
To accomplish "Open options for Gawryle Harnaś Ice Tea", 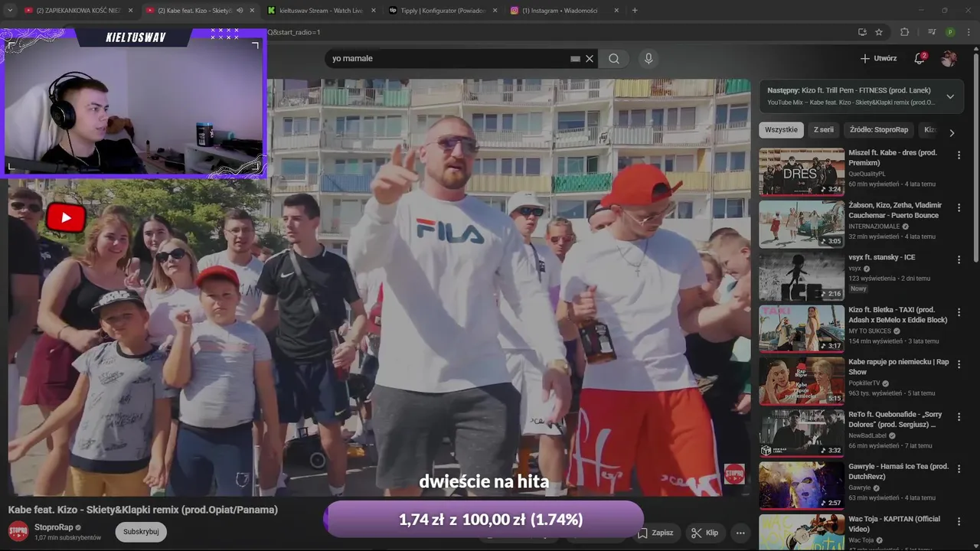I will click(959, 469).
